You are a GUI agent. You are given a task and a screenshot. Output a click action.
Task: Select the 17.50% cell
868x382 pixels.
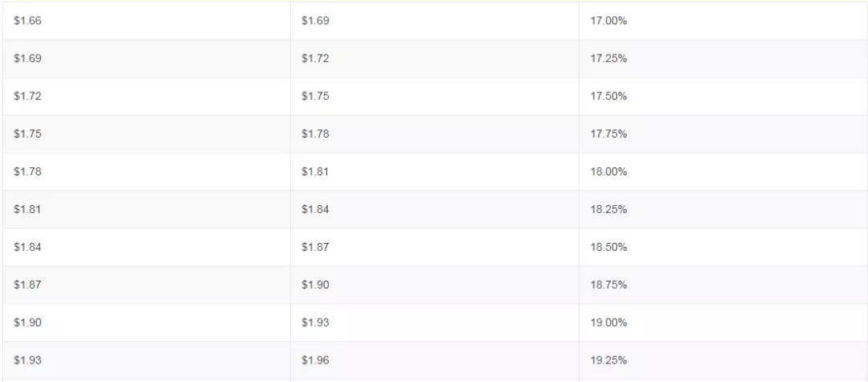(x=608, y=97)
